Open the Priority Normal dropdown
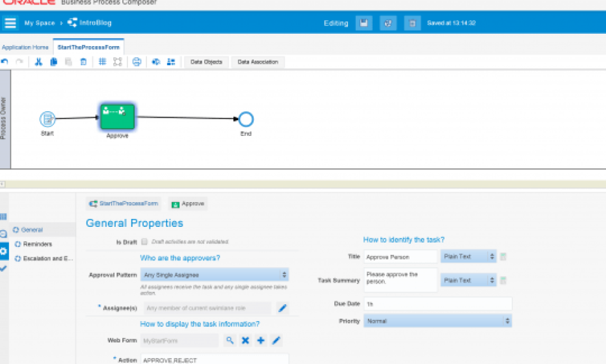This screenshot has height=364, width=606. (438, 320)
